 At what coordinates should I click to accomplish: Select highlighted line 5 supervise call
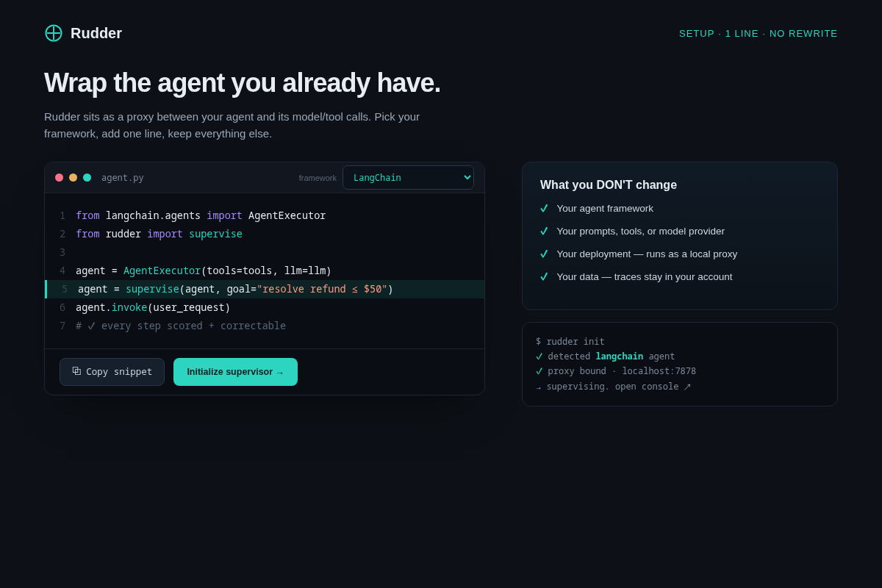pos(265,289)
